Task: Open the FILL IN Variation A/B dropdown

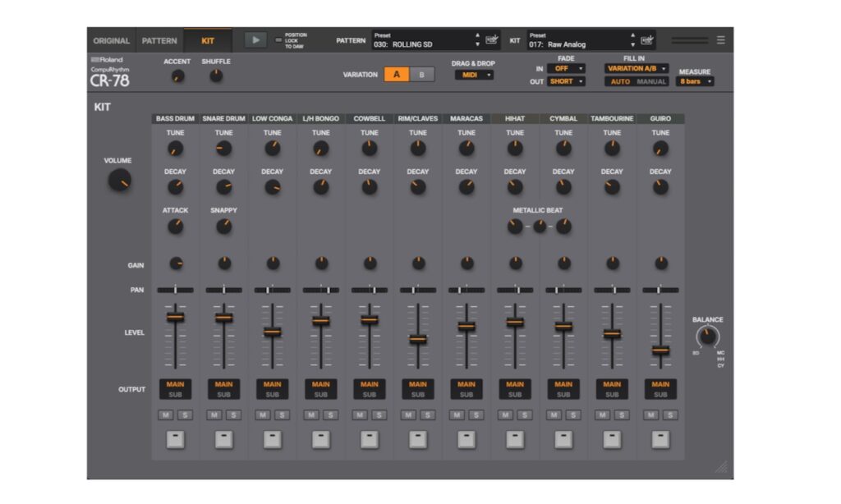Action: click(x=636, y=69)
